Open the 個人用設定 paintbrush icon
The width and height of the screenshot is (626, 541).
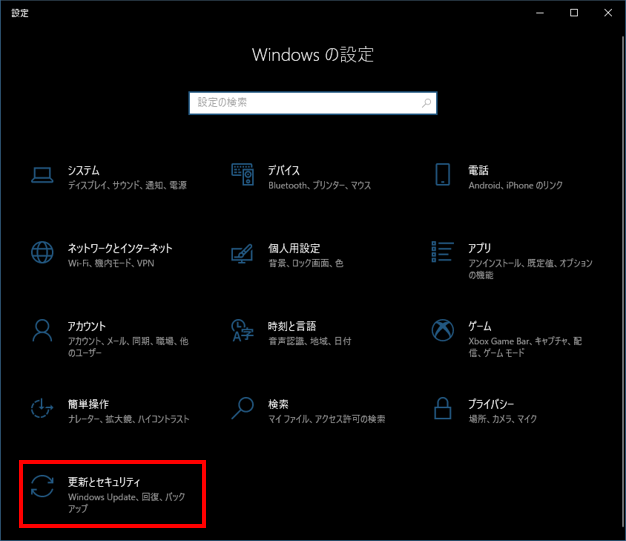[x=242, y=254]
